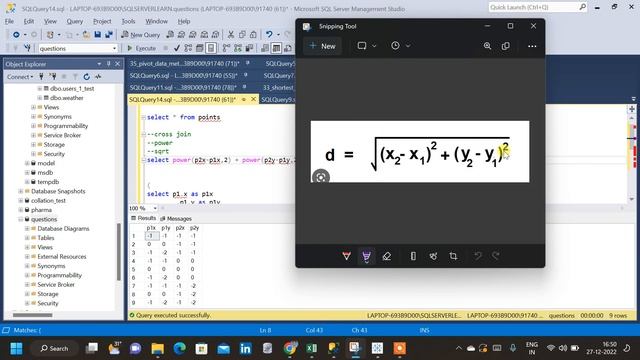The image size is (640, 360).
Task: Execute the current SQL query
Action: pyautogui.click(x=141, y=48)
